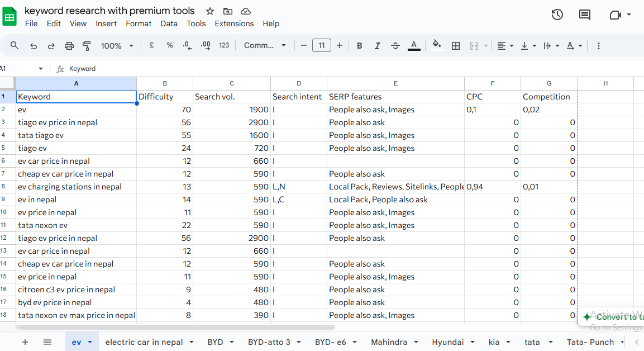
Task: Click the print icon in toolbar
Action: [x=69, y=46]
